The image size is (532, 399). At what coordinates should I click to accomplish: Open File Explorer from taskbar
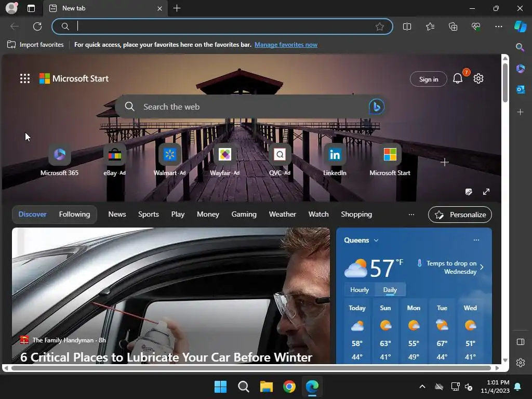tap(267, 387)
